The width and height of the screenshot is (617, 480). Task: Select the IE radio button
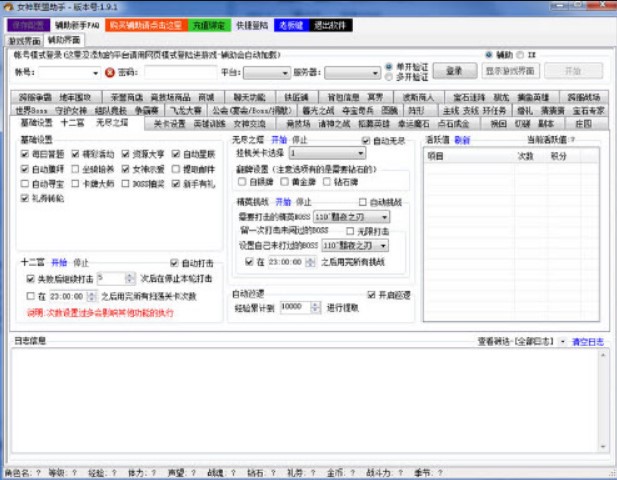pos(518,55)
